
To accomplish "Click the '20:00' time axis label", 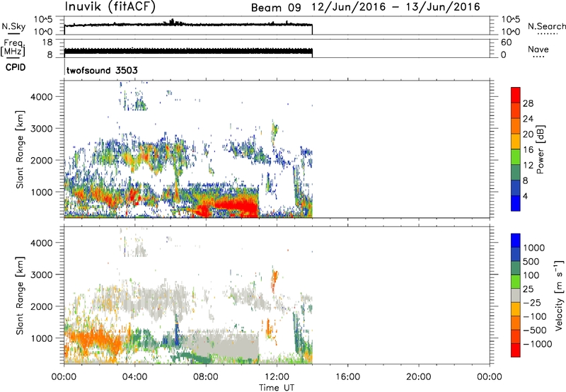I will click(x=419, y=377).
